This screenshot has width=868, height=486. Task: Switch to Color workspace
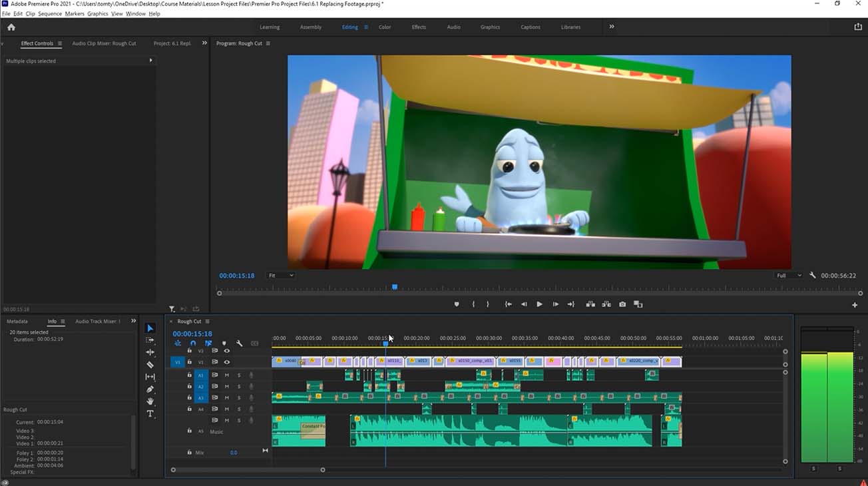[385, 27]
